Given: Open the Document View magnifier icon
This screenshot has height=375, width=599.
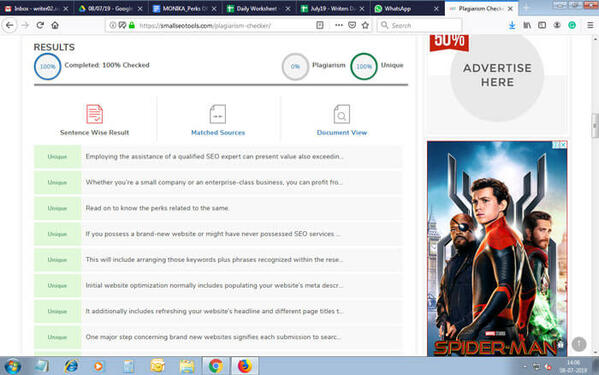Looking at the screenshot, I should pyautogui.click(x=342, y=114).
